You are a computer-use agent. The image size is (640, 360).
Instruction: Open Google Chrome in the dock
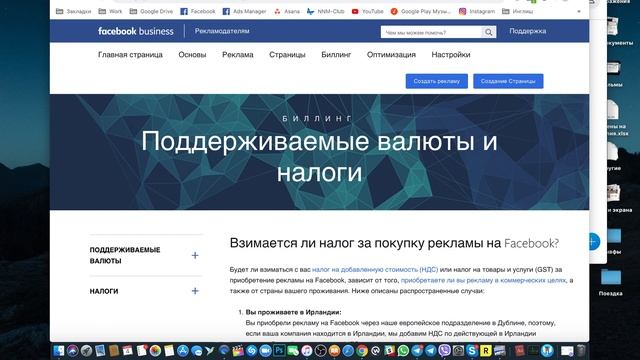pyautogui.click(x=362, y=350)
